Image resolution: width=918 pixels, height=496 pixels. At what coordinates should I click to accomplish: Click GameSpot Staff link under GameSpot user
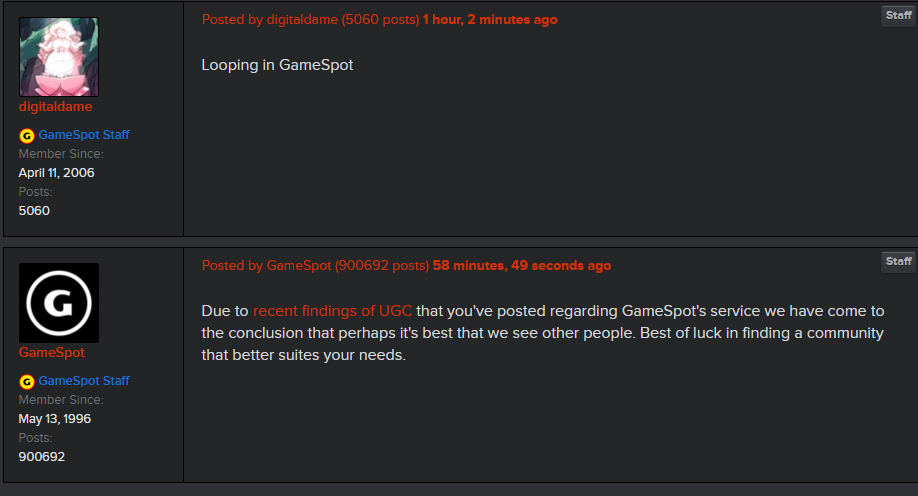(84, 381)
